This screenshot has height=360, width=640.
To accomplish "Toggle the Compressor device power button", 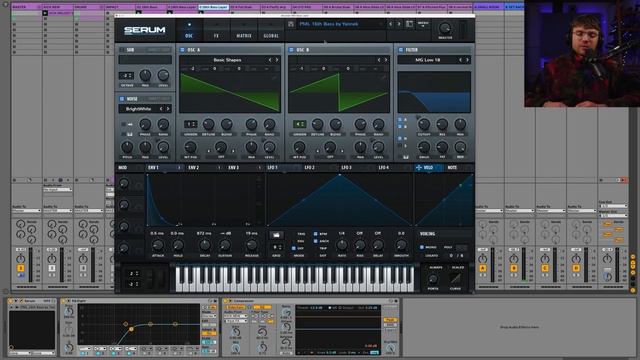I will point(226,301).
